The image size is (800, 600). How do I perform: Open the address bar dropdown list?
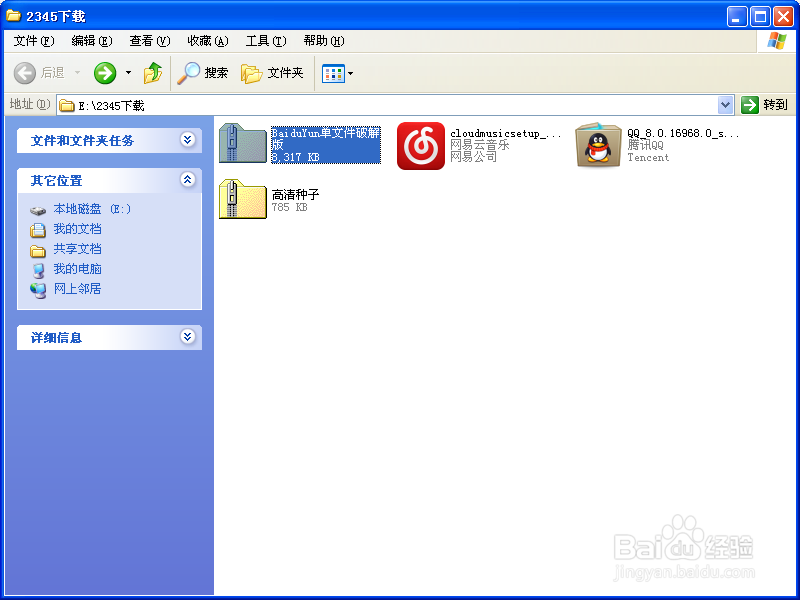click(x=725, y=105)
